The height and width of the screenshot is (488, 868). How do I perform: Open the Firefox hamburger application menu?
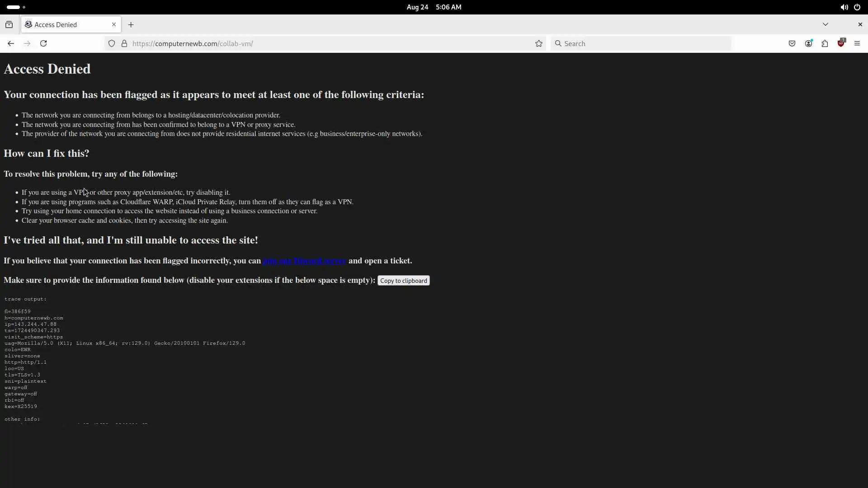[x=857, y=43]
